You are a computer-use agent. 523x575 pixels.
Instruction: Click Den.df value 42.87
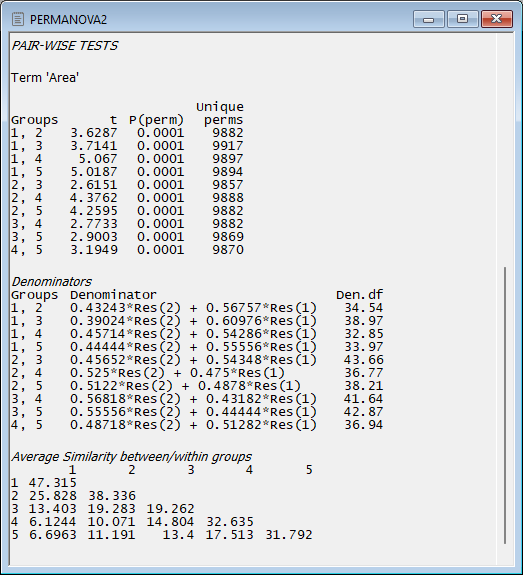coord(363,412)
